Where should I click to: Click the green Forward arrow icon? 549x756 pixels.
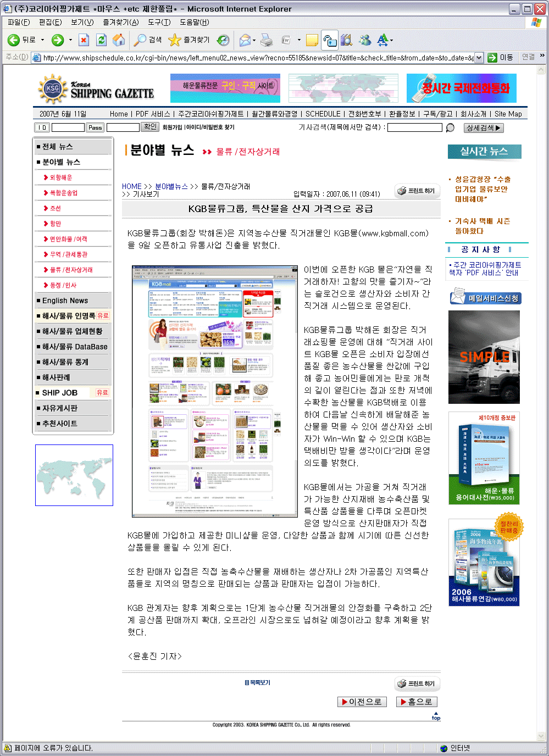pos(57,40)
